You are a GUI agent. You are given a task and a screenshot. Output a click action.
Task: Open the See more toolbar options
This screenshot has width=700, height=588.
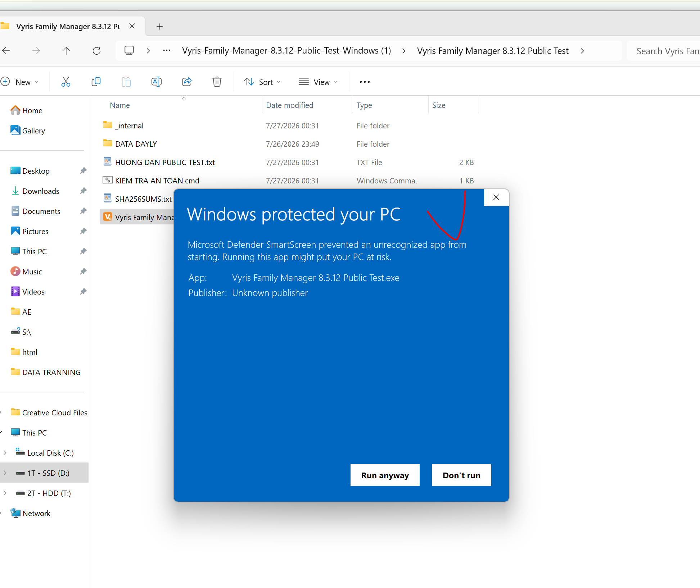[x=365, y=82]
